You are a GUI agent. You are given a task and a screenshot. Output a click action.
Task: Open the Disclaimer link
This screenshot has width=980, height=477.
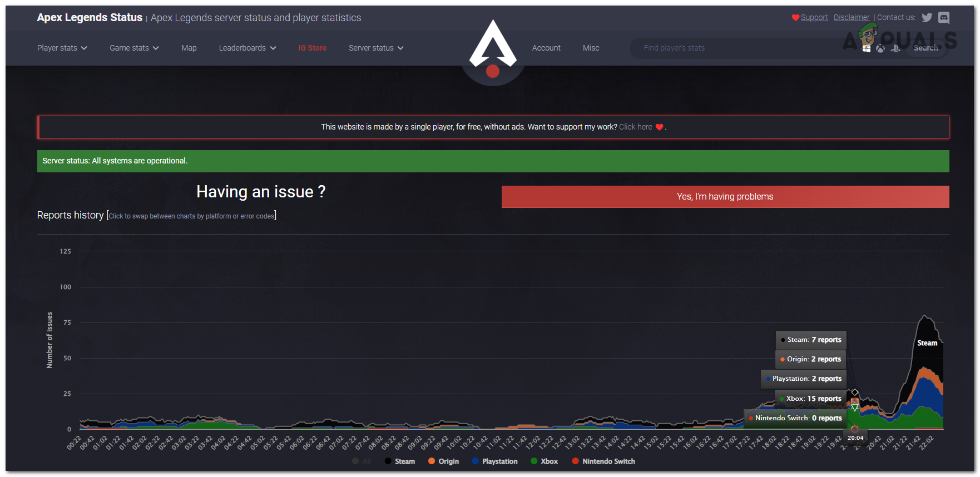point(852,17)
